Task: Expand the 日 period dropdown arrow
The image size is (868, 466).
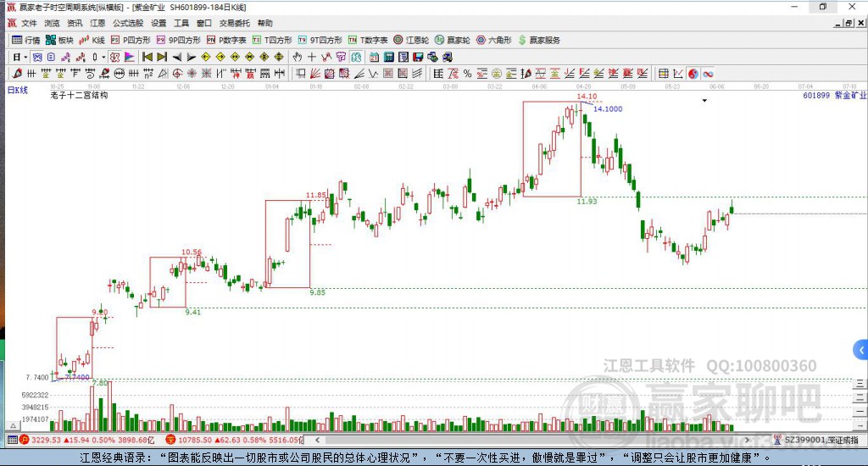Action: pos(25,57)
